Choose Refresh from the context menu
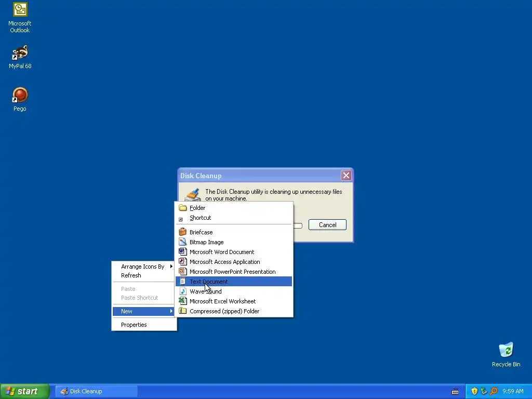The height and width of the screenshot is (399, 532). point(144,275)
